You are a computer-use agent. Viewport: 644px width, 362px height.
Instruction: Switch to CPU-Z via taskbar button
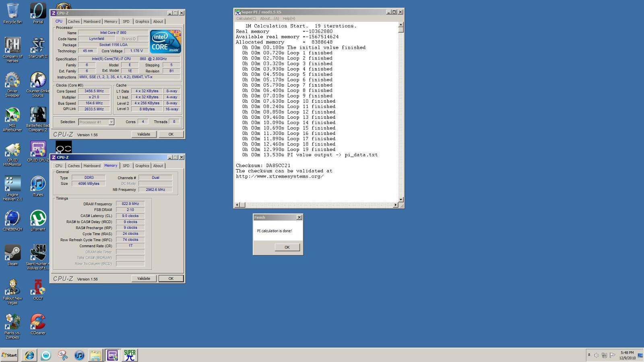point(112,355)
